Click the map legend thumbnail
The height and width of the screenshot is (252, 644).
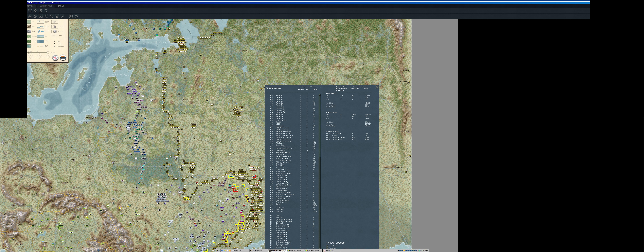pos(48,41)
